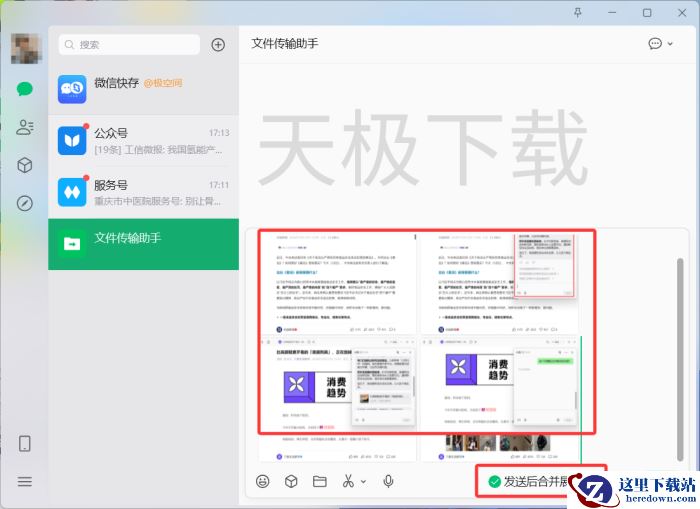Screen dimensions: 700x509
Task: Click the 服务号 blue avatar icon
Action: point(72,192)
